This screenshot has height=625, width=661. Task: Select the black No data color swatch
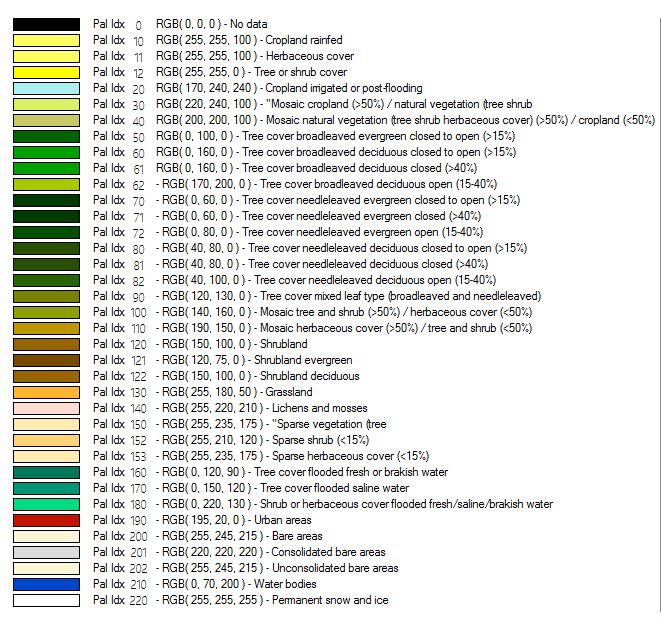pos(45,24)
